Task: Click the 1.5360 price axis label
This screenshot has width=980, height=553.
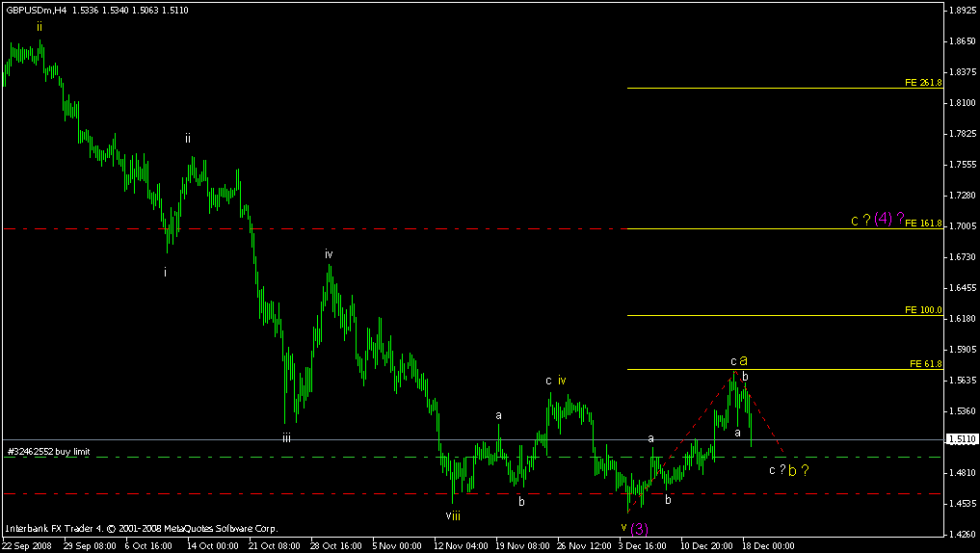Action: [963, 411]
